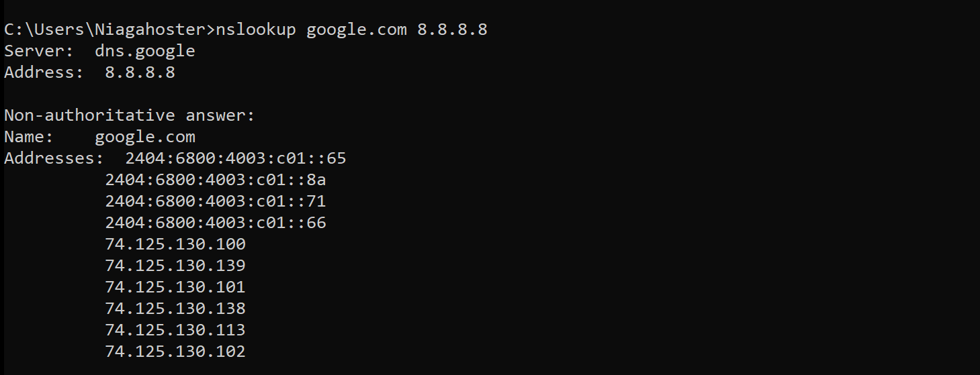Click the IP address 74.125.130.102
The width and height of the screenshot is (980, 375).
pyautogui.click(x=175, y=352)
